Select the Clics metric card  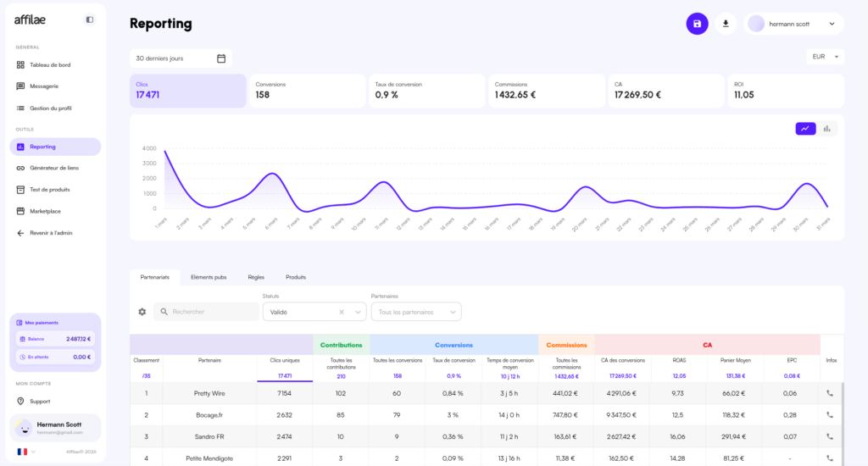pyautogui.click(x=190, y=91)
